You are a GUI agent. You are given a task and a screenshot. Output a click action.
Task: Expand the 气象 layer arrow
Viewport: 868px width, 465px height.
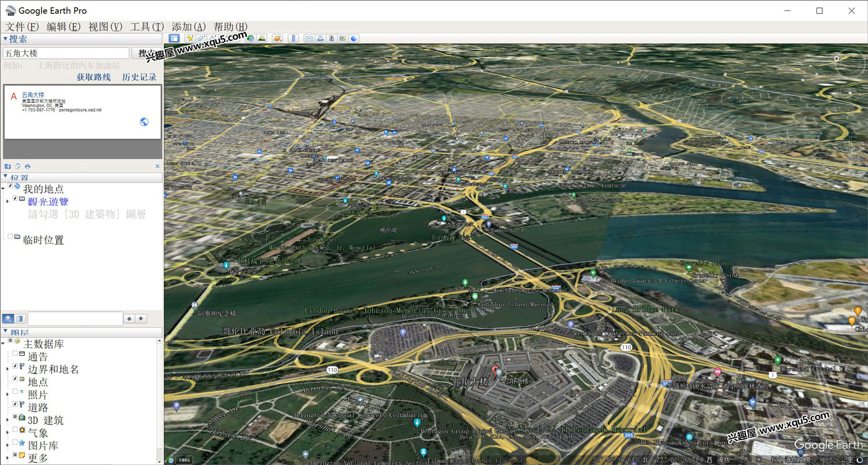8,431
